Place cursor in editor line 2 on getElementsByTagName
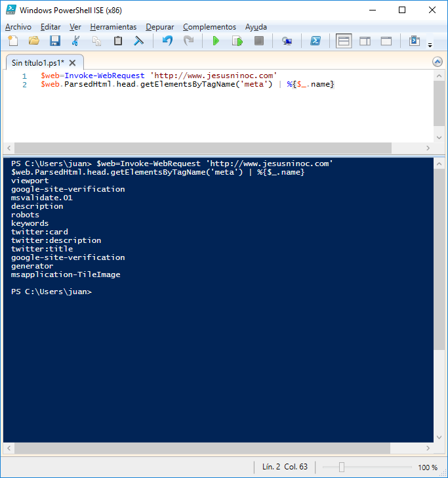448x478 pixels. pyautogui.click(x=188, y=84)
